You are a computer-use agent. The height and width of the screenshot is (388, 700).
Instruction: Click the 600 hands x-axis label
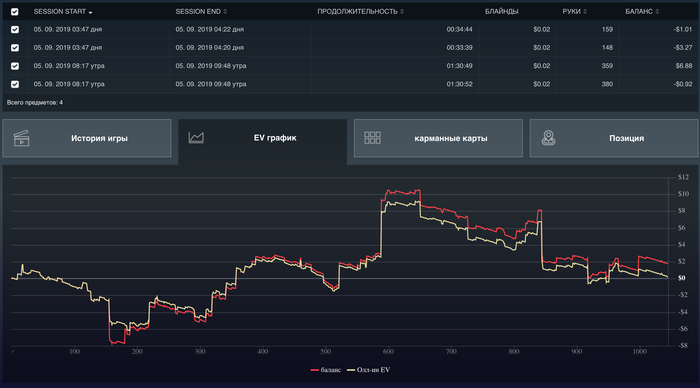click(388, 351)
